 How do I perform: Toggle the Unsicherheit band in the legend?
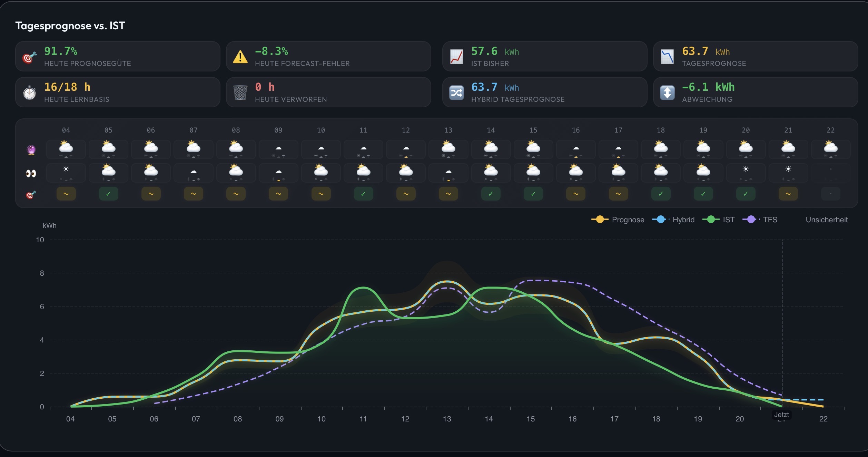coord(827,220)
